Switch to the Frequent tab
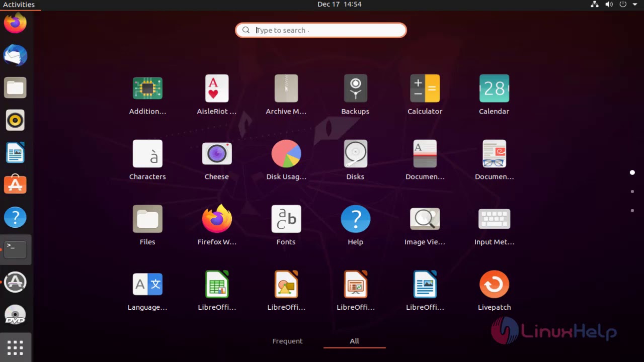The width and height of the screenshot is (644, 362). click(287, 341)
